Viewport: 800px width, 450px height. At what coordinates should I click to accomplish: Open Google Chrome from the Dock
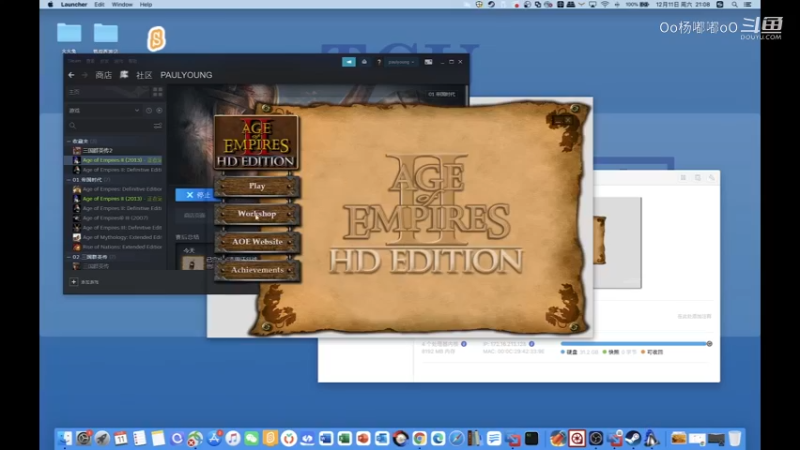click(419, 438)
